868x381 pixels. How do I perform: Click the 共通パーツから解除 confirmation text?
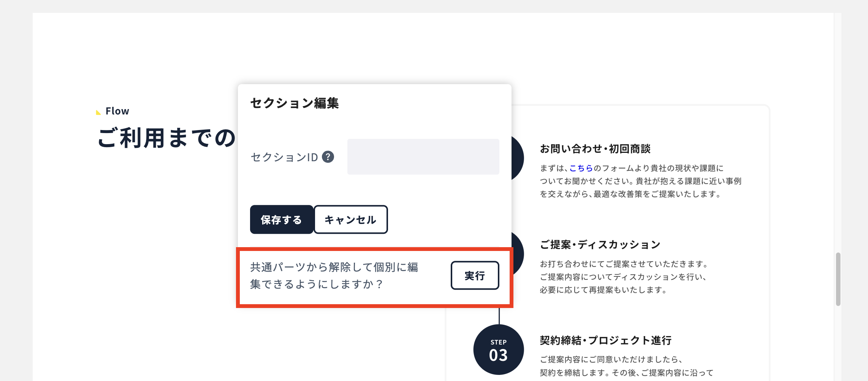click(x=334, y=276)
